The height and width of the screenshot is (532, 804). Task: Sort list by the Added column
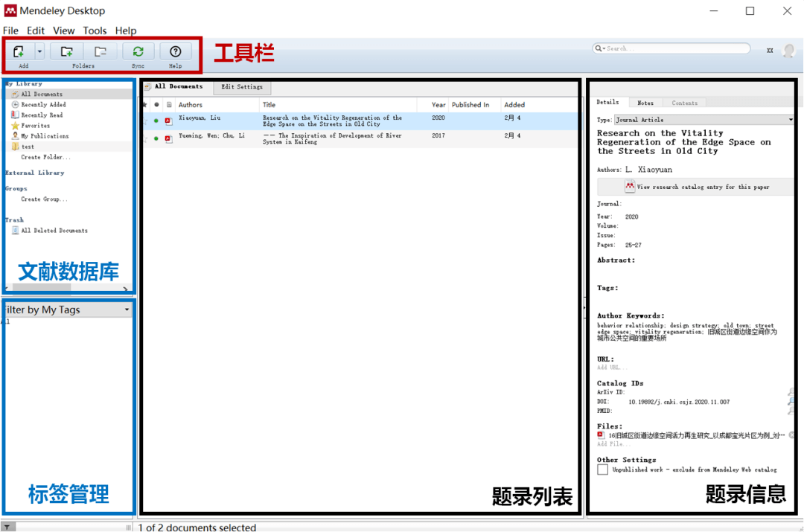click(514, 105)
